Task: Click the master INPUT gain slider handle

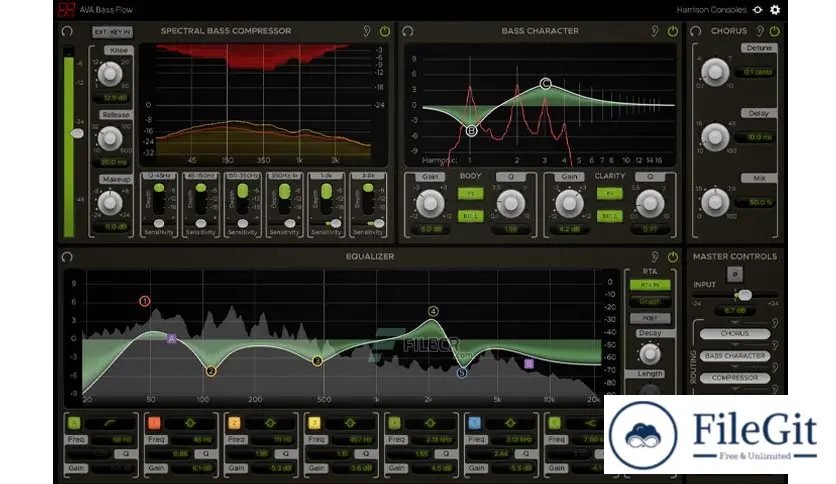Action: (744, 295)
